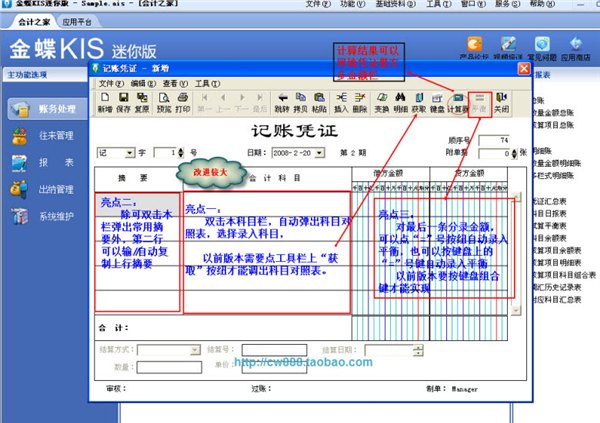Expand the 记 voucher word dropdown
This screenshot has height=423, width=600.
[x=130, y=153]
